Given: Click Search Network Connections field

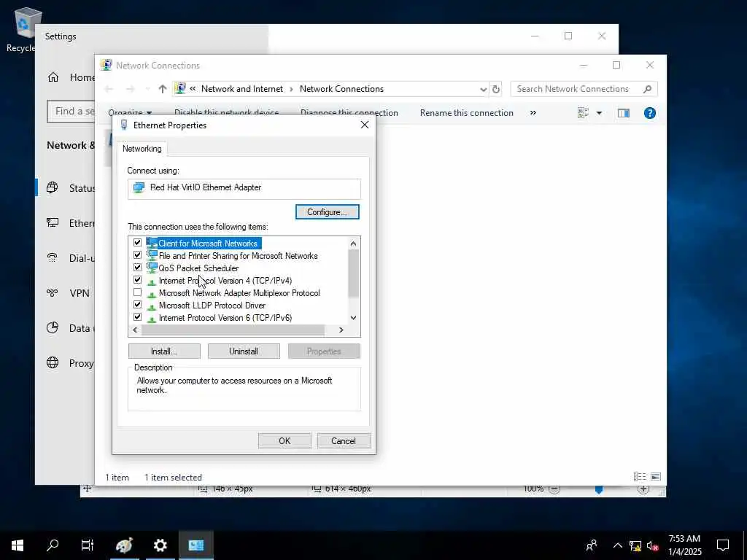Looking at the screenshot, I should coord(573,89).
